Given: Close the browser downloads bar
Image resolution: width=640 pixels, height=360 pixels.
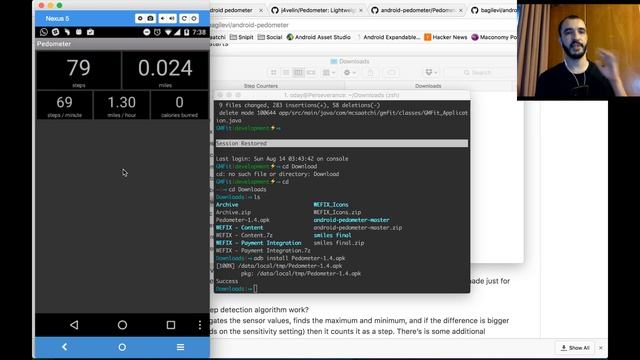Looking at the screenshot, I should [601, 348].
